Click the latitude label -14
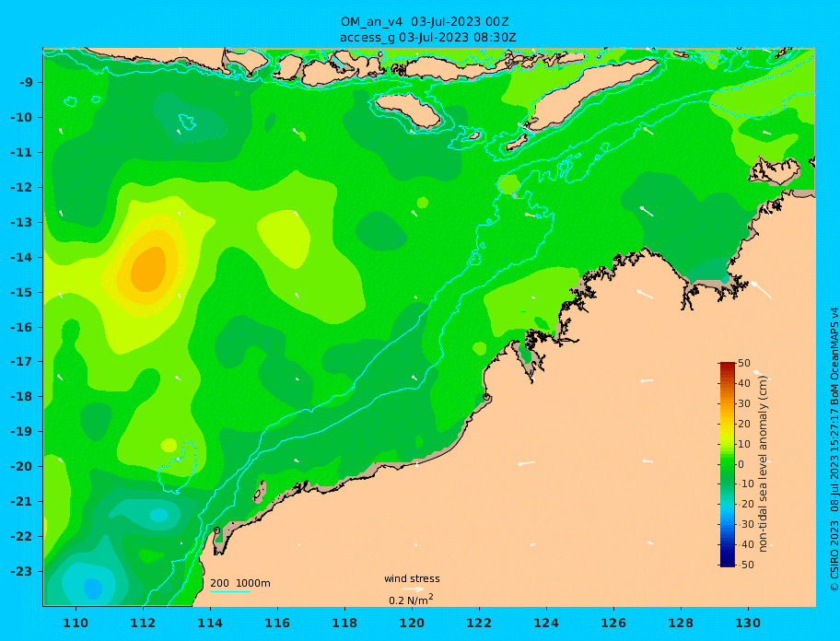Screen dimensions: 840x641 tap(22, 258)
